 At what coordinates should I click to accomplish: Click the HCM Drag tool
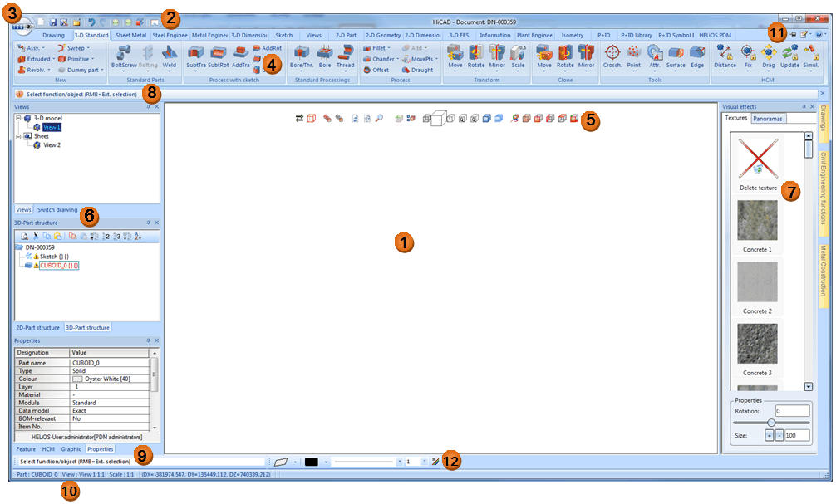(x=769, y=56)
